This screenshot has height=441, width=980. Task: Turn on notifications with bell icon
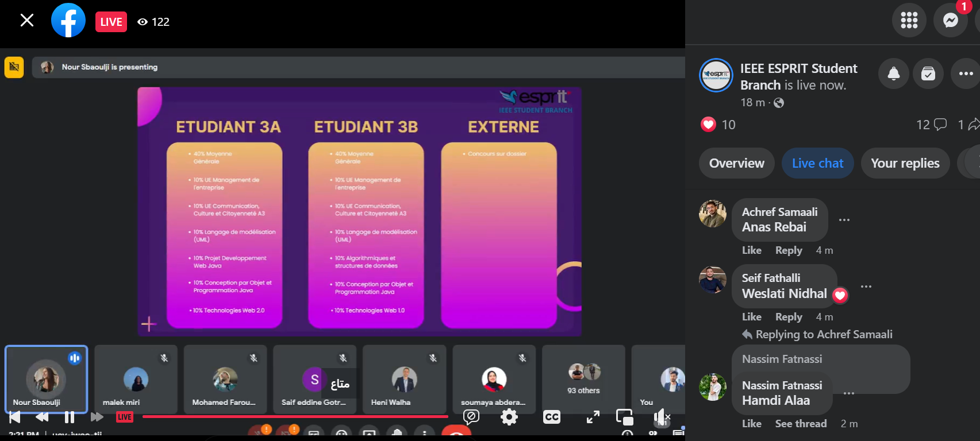click(894, 73)
